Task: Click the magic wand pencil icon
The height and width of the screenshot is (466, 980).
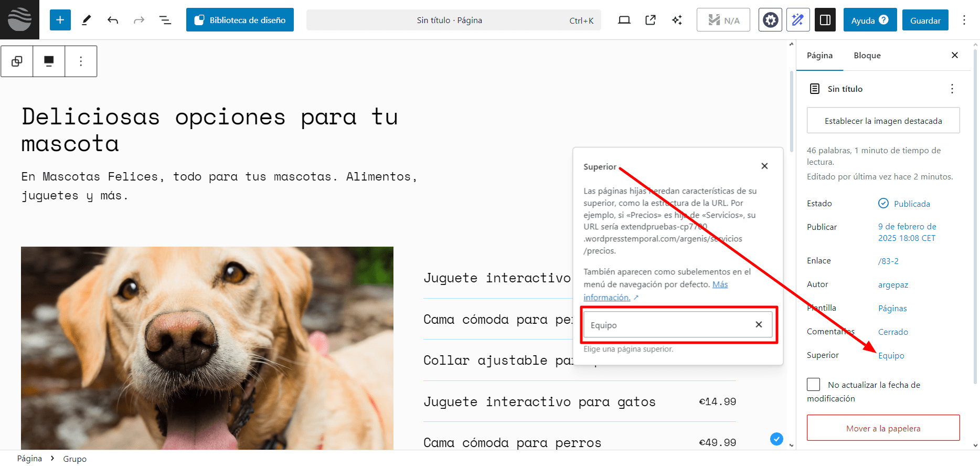Action: coord(798,20)
